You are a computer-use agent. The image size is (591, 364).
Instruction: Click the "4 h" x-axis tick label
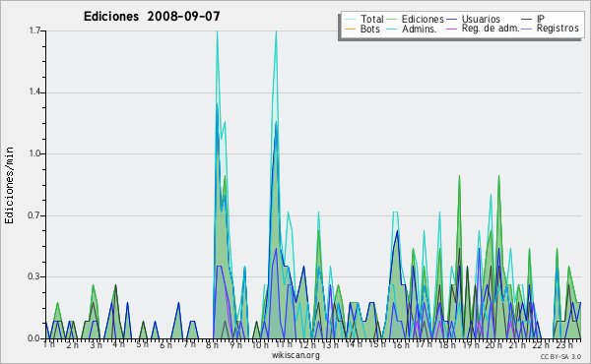(118, 344)
